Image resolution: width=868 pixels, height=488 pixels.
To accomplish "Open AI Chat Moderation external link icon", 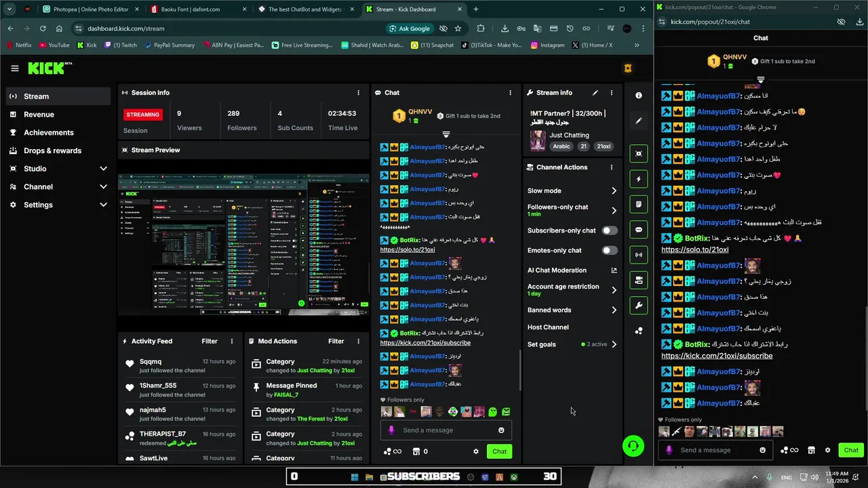I will [614, 270].
